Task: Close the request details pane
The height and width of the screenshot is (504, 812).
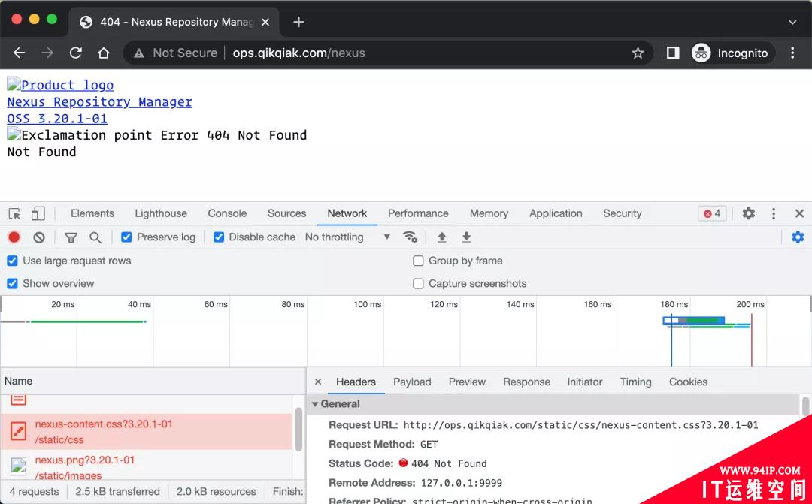Action: click(318, 382)
